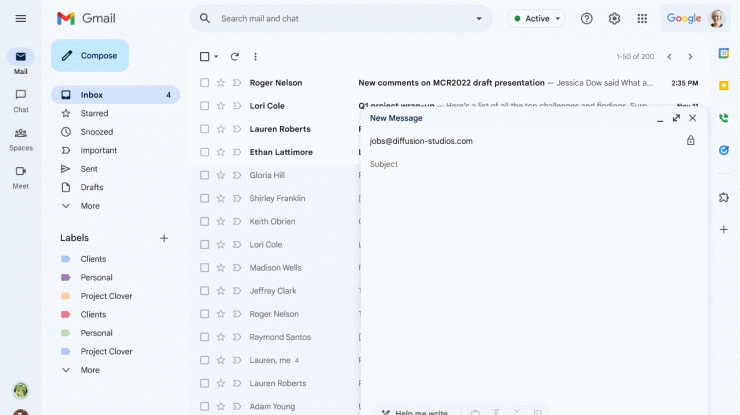The image size is (740, 415).
Task: Pop out the New Message to full screen
Action: pos(676,118)
